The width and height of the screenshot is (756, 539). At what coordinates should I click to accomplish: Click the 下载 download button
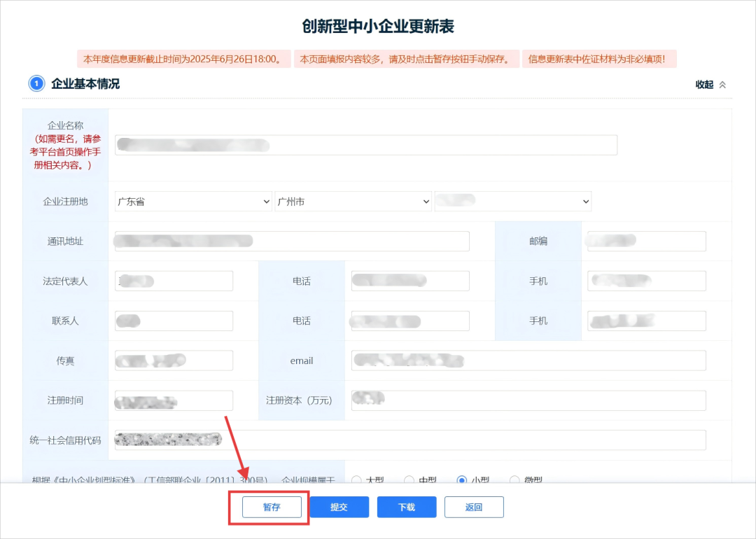click(x=406, y=507)
